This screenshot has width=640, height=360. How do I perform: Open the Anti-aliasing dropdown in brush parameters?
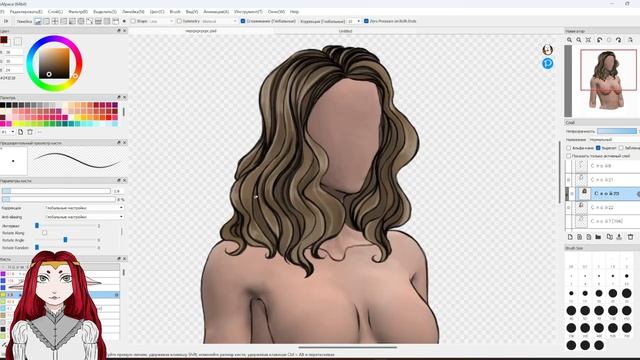(x=84, y=217)
